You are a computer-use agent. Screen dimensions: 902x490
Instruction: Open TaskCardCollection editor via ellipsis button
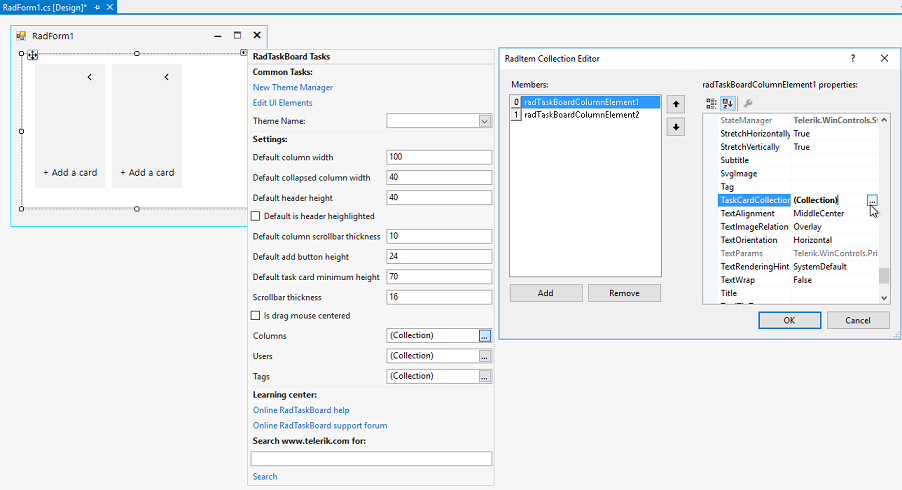[x=872, y=200]
